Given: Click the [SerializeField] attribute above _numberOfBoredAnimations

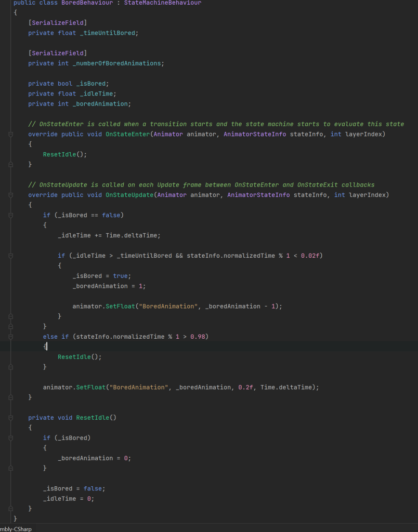Looking at the screenshot, I should click(58, 54).
